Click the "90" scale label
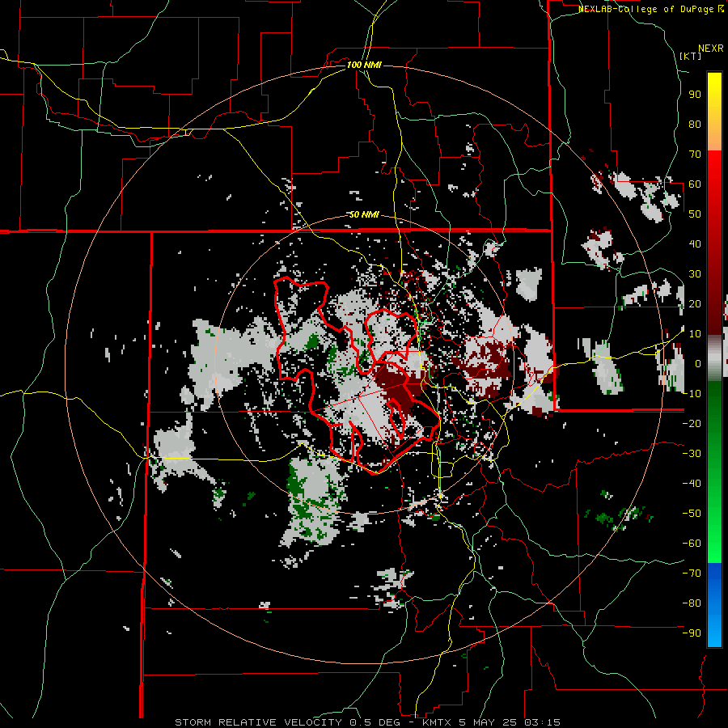Screen dimensions: 728x728 point(695,95)
